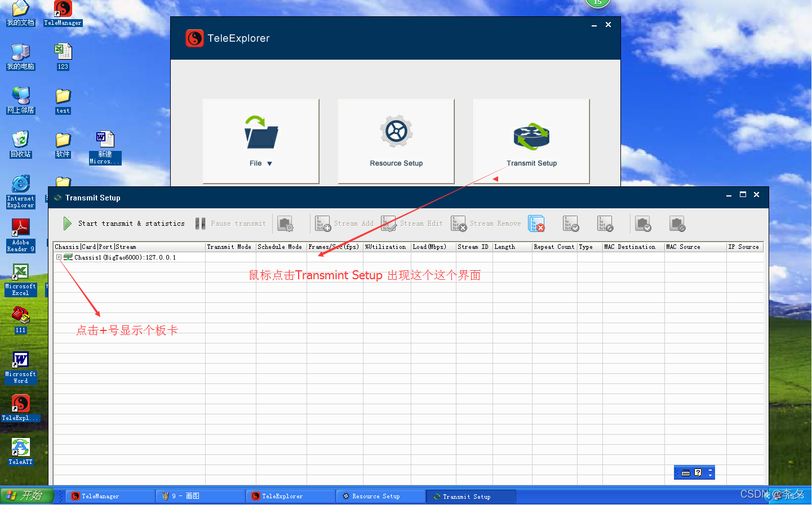
Task: Click the Stream Add icon
Action: pyautogui.click(x=323, y=224)
